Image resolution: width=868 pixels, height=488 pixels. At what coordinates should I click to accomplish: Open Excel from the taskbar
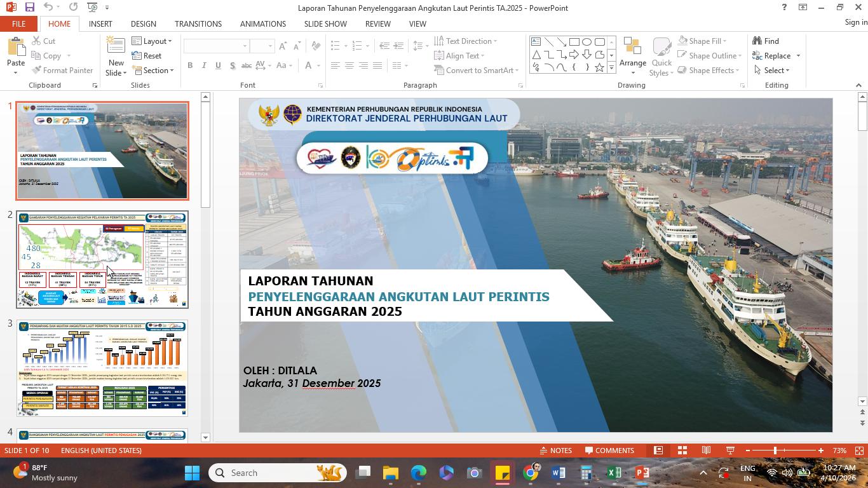(614, 473)
